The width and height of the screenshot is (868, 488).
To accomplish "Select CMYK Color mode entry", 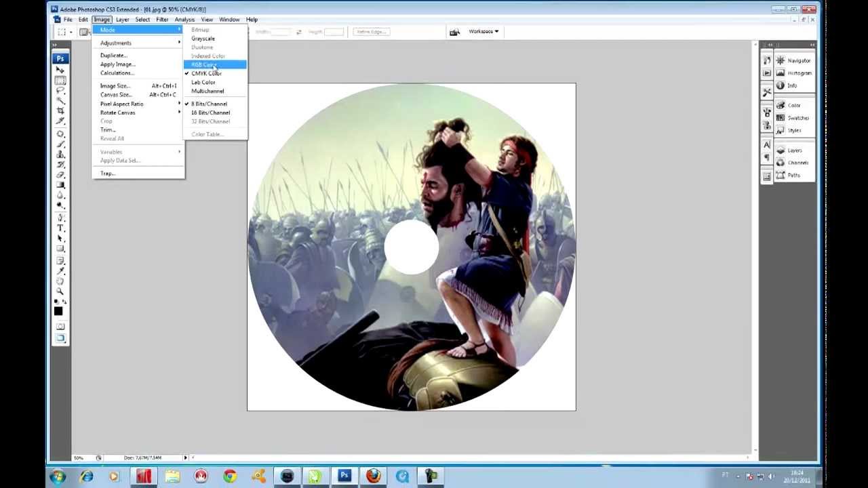I will [x=214, y=73].
